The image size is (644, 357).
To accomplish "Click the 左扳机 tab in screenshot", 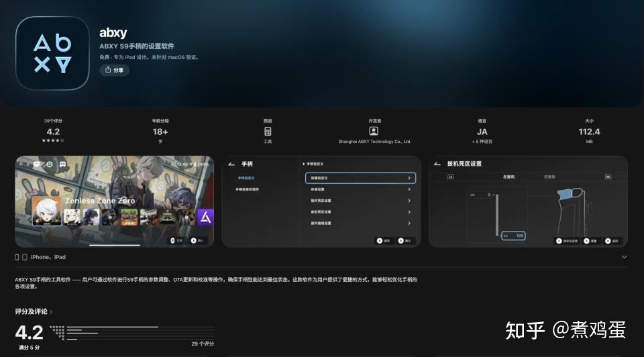I will (508, 176).
